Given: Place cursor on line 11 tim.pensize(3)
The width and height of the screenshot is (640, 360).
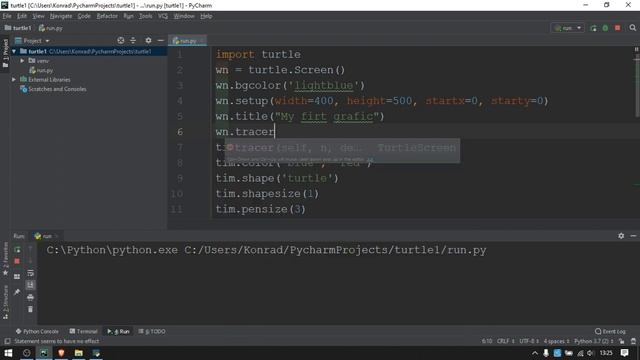Looking at the screenshot, I should [260, 209].
